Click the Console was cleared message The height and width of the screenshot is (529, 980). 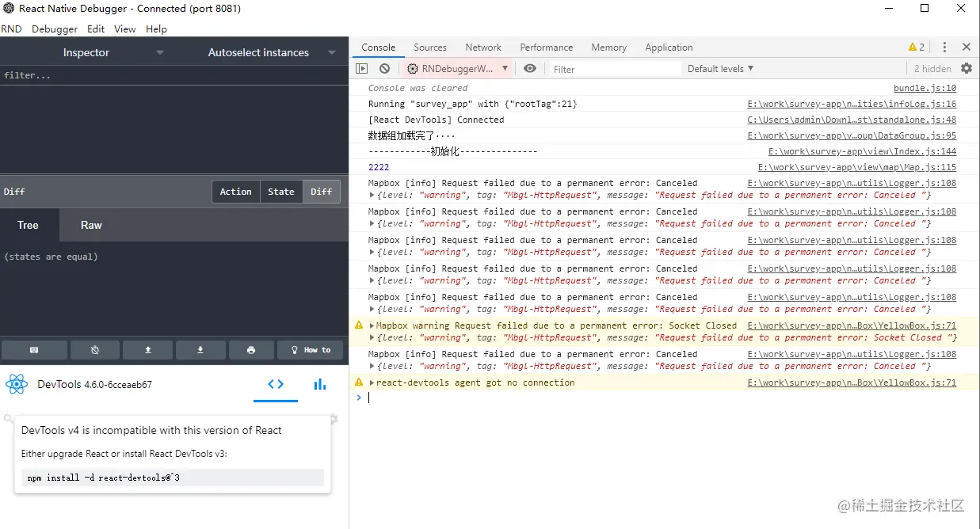pos(418,88)
